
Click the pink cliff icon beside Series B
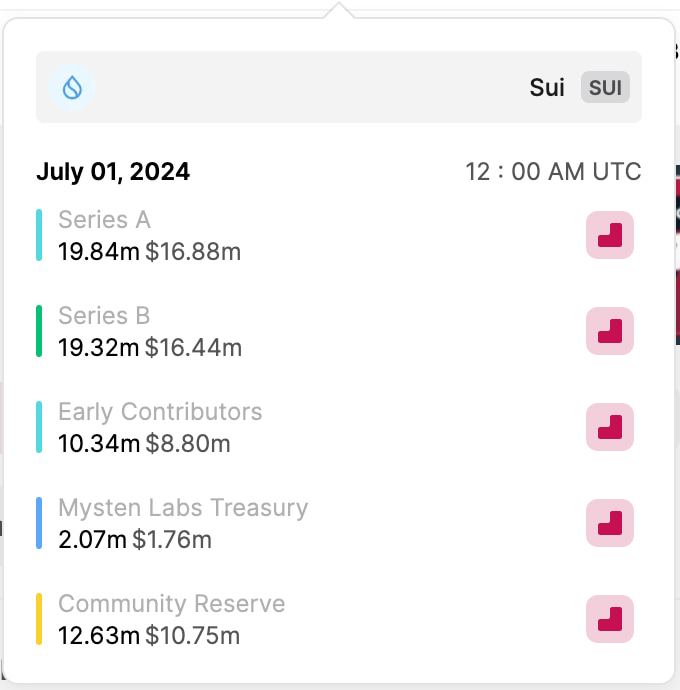[x=610, y=332]
